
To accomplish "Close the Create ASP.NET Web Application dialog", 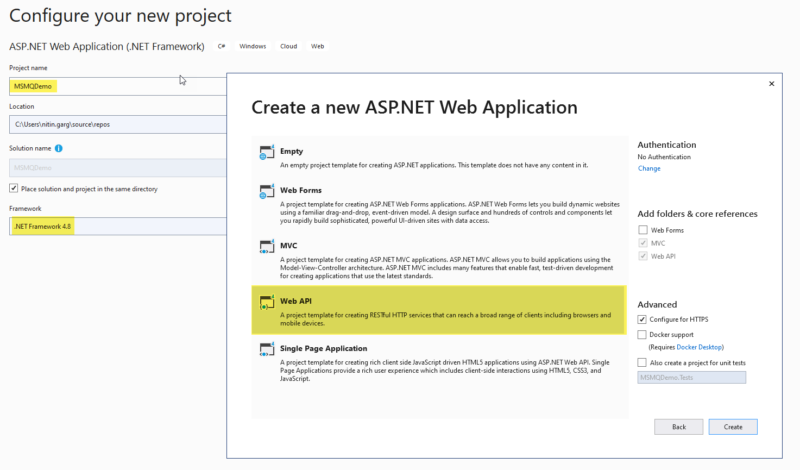I will pos(771,84).
